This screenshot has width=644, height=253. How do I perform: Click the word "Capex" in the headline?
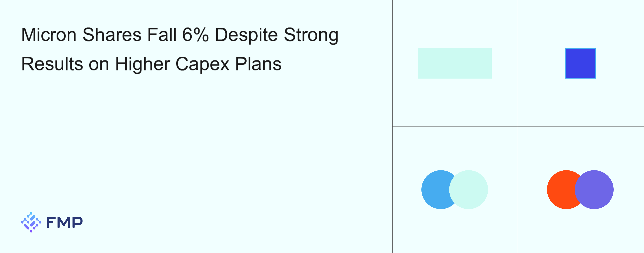(202, 64)
